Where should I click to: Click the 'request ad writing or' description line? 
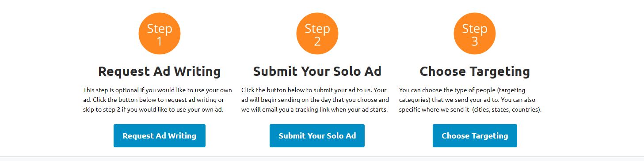[x=153, y=100]
